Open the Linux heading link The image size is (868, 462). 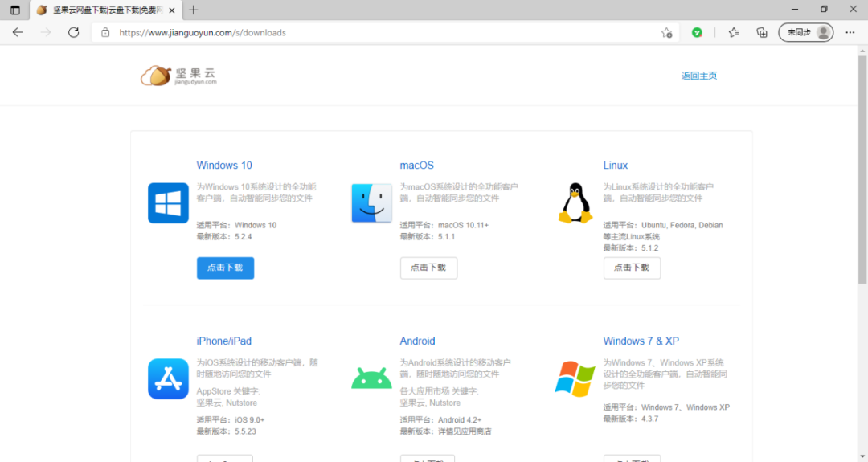(615, 166)
